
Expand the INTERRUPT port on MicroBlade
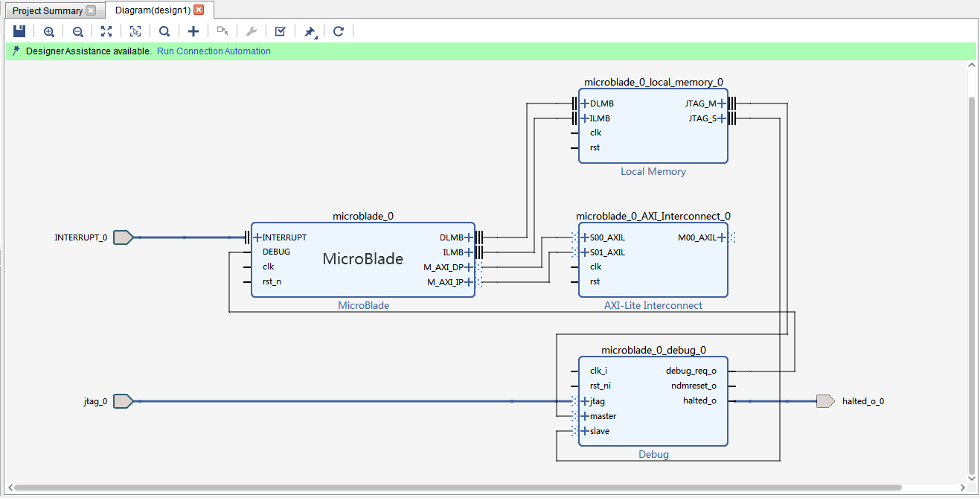257,237
